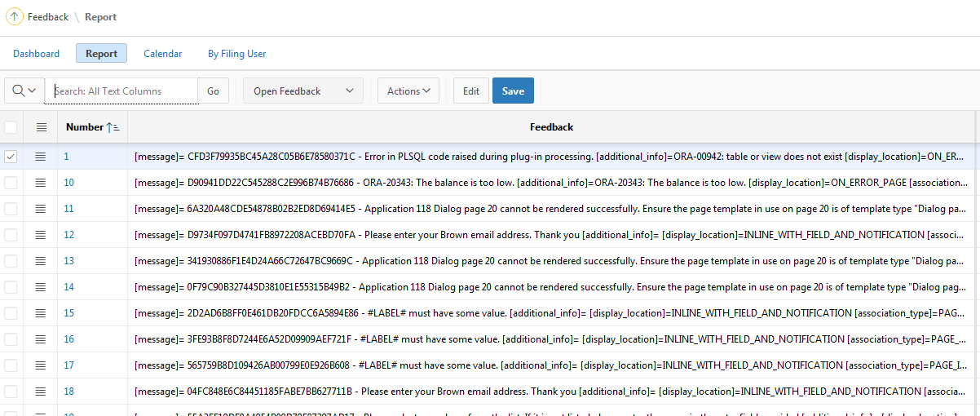Open feedback number 11 link
This screenshot has height=416, width=980.
point(69,209)
